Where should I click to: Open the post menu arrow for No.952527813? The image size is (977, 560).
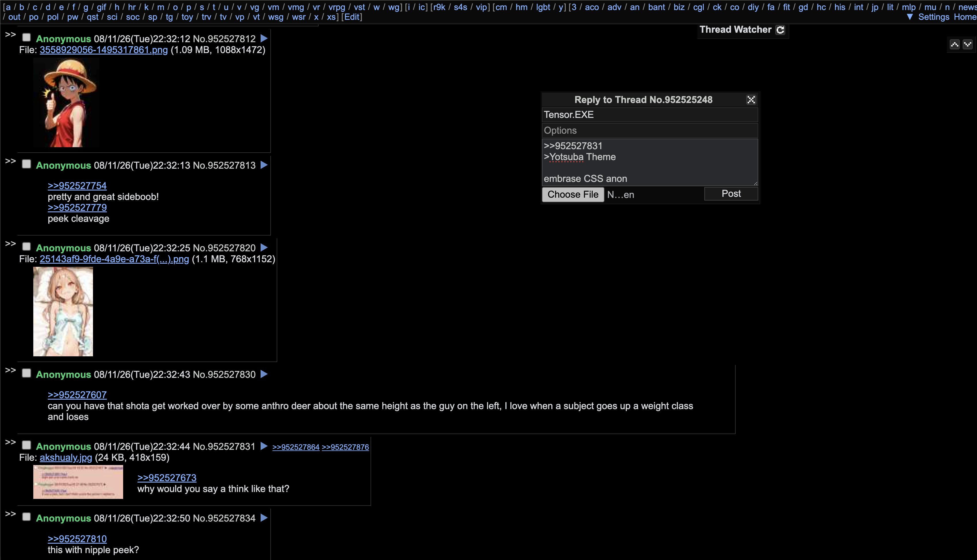click(x=264, y=165)
